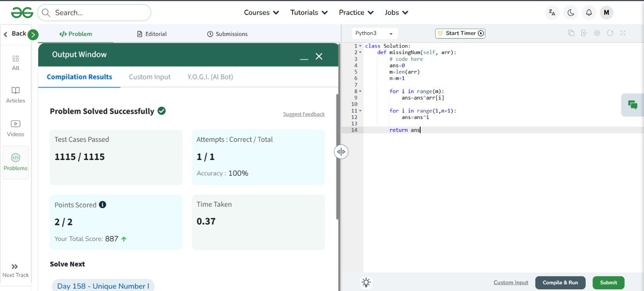Image resolution: width=644 pixels, height=291 pixels.
Task: Click the green sidebar expand arrow
Action: 33,34
